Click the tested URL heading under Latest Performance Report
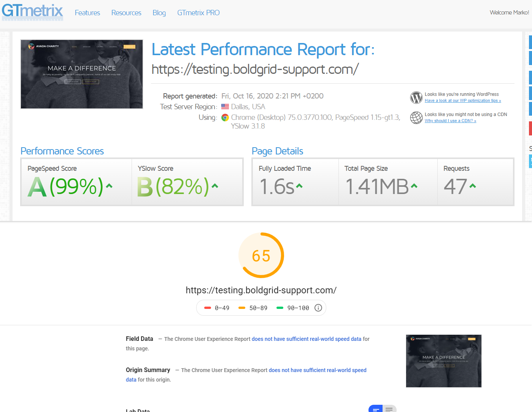The height and width of the screenshot is (412, 532). click(x=255, y=69)
